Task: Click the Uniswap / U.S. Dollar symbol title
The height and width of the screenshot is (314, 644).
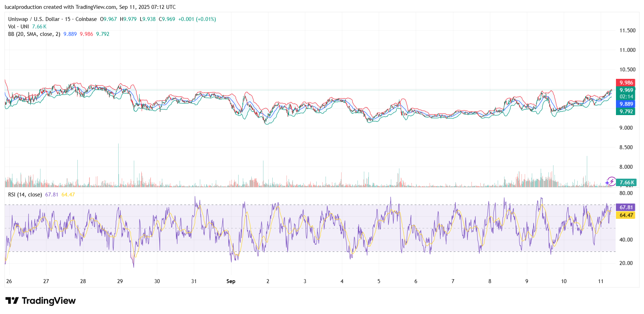Action: (34, 19)
